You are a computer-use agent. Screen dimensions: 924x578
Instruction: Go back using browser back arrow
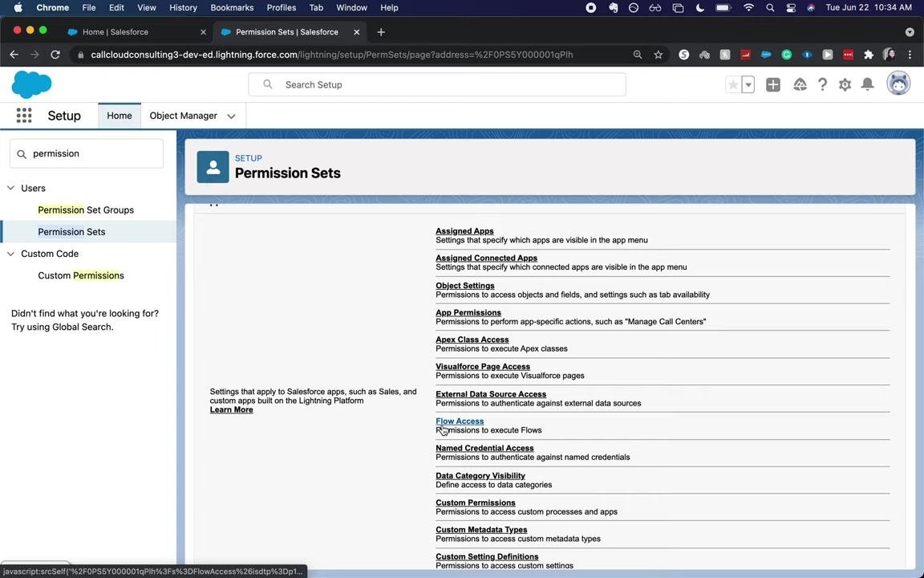pyautogui.click(x=14, y=55)
